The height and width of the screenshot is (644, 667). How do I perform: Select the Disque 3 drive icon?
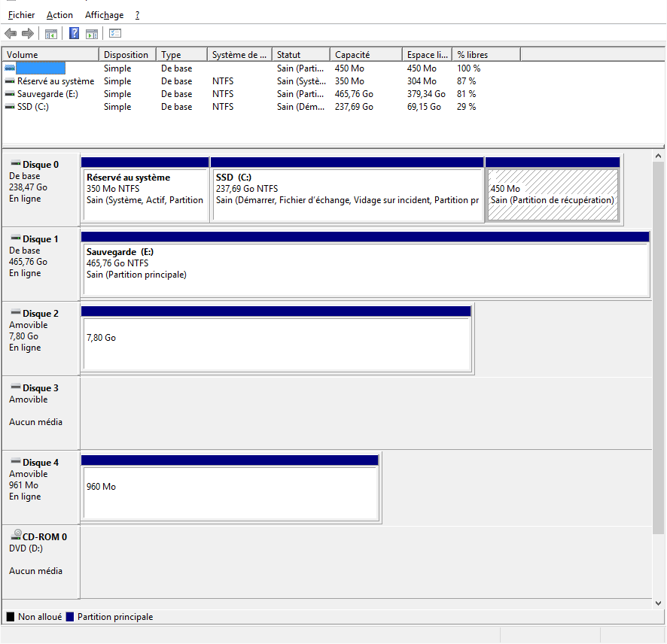coord(16,387)
